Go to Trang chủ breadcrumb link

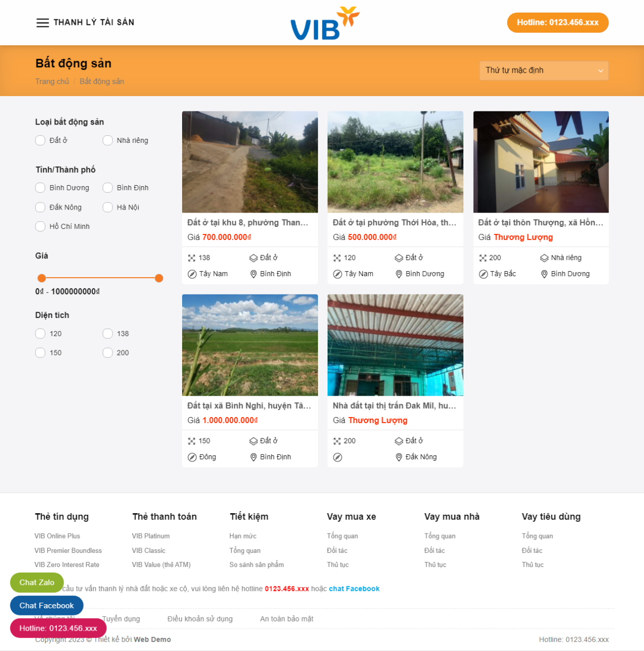tap(52, 81)
